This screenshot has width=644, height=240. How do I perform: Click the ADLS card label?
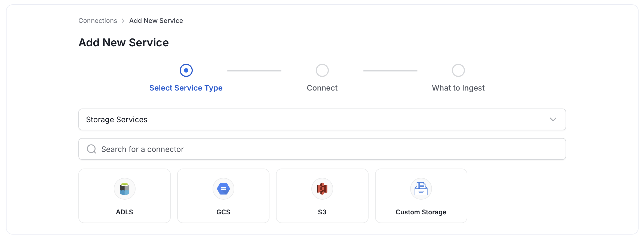pos(125,212)
